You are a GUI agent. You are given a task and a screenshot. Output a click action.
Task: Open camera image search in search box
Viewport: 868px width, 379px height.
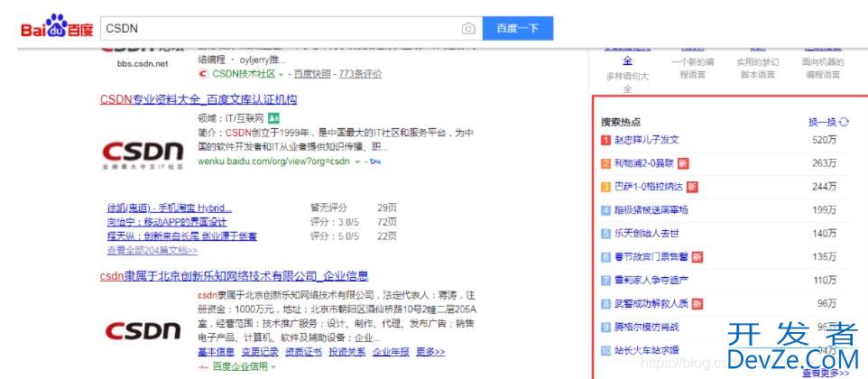468,28
